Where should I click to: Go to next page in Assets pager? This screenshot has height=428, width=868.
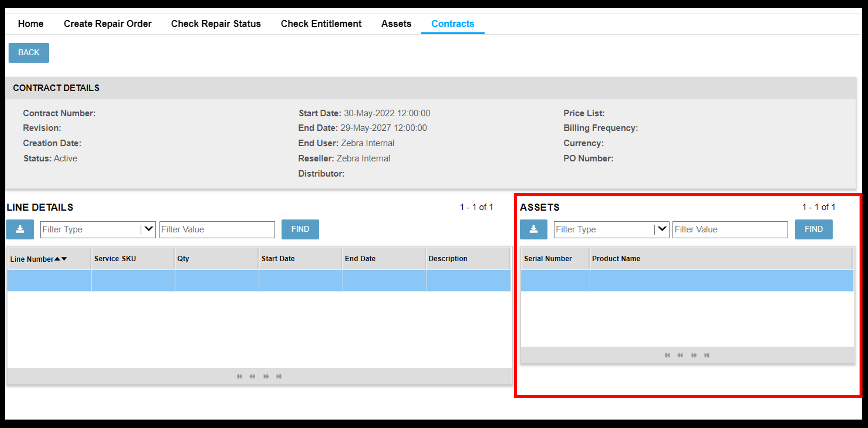[x=694, y=355]
